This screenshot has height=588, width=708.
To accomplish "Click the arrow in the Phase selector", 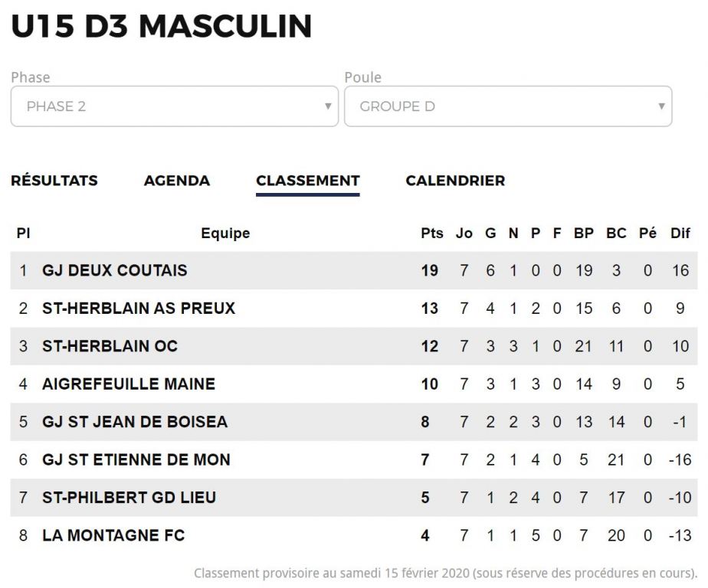I will click(328, 106).
